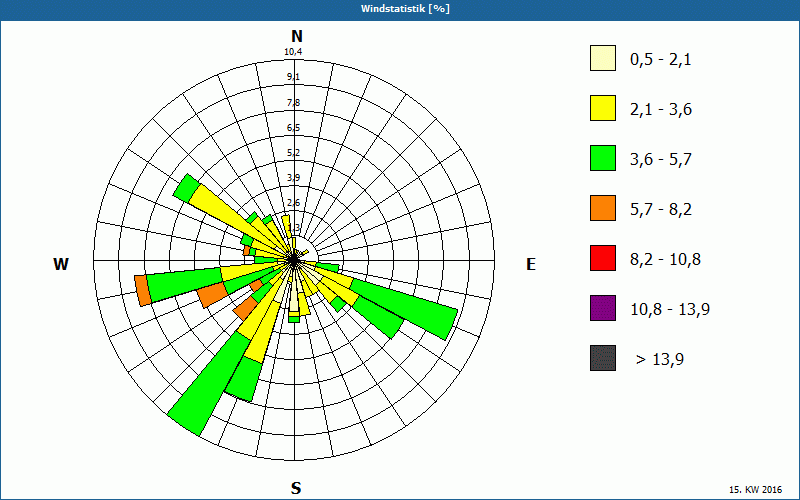This screenshot has height=500, width=800.
Task: Click the W compass label
Action: coord(61,264)
